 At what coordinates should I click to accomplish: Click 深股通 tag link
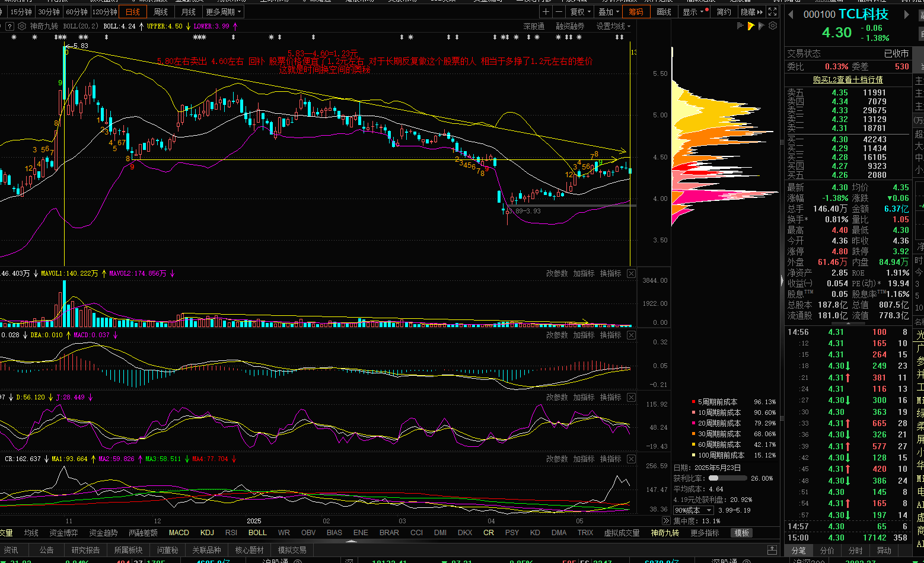(534, 26)
